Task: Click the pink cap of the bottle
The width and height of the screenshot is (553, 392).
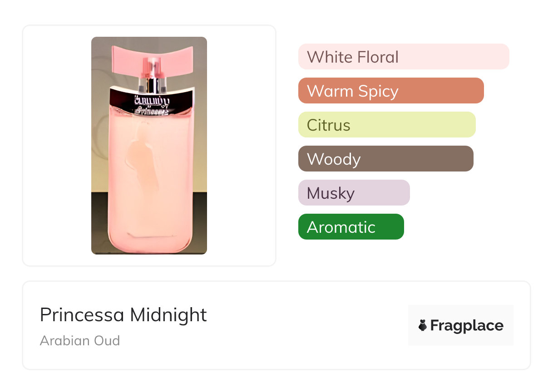Action: [149, 59]
